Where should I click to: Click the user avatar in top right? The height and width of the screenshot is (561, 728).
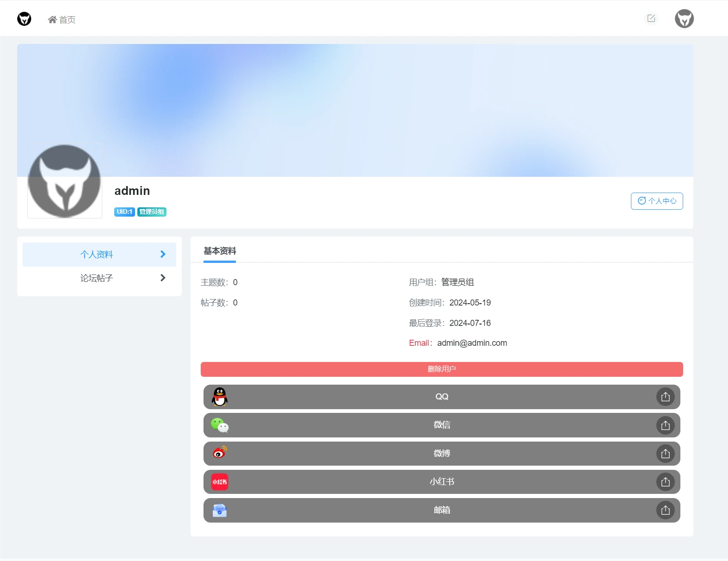coord(684,19)
